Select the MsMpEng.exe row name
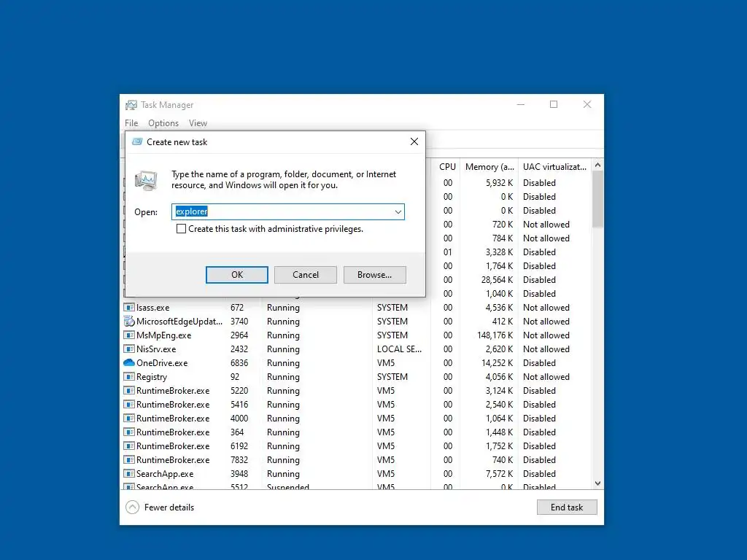This screenshot has width=747, height=560. tap(164, 335)
